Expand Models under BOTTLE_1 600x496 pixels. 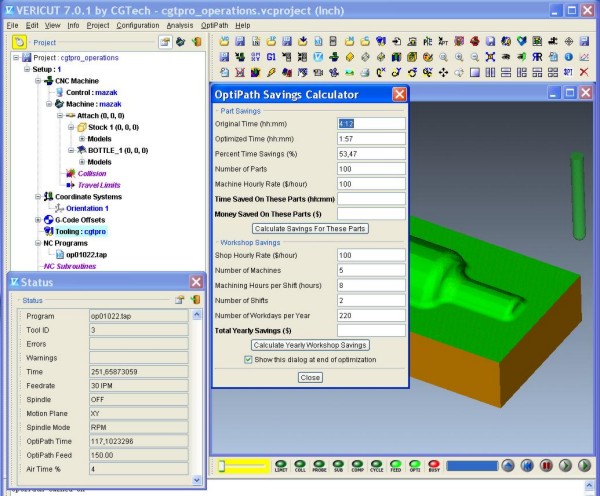click(82, 162)
